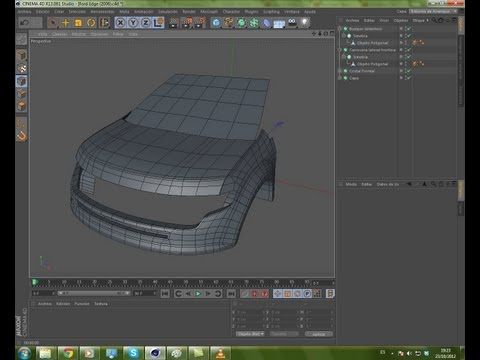The width and height of the screenshot is (480, 360).
Task: Open the Character menu
Action: point(231,12)
